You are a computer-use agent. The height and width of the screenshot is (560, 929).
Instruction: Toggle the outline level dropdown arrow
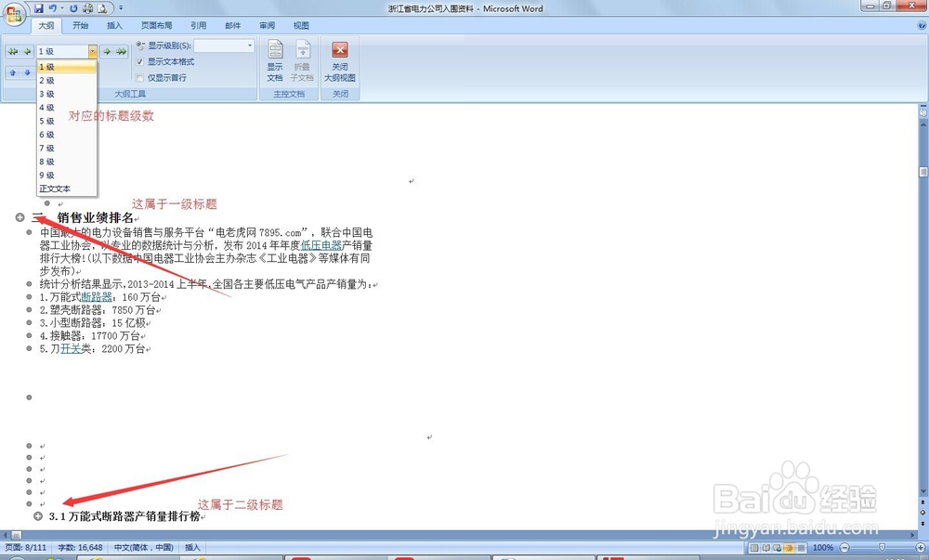(x=92, y=51)
